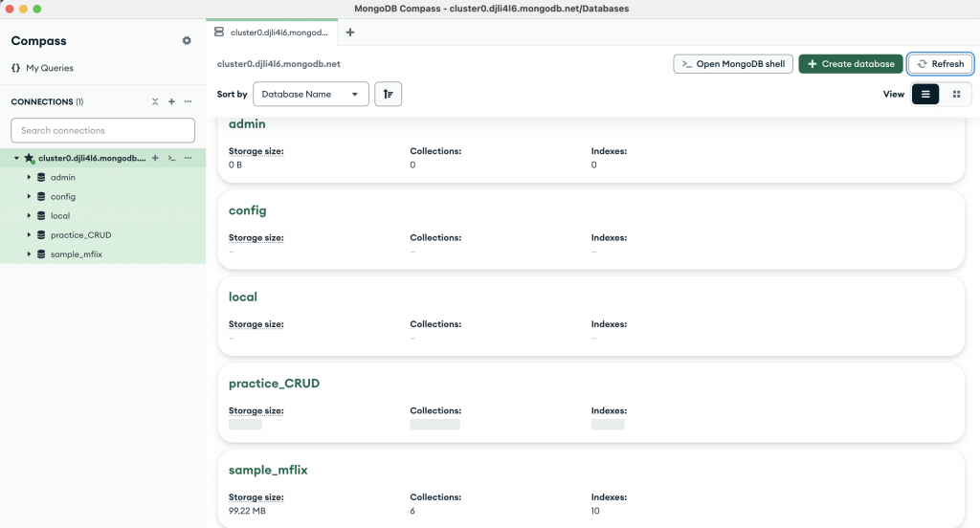980x528 pixels.
Task: Switch to grid view
Action: [x=956, y=95]
